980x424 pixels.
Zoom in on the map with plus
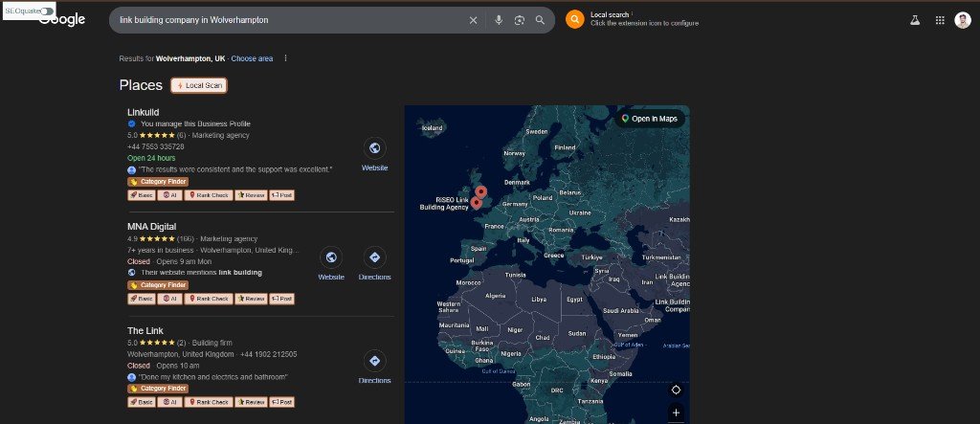[676, 413]
